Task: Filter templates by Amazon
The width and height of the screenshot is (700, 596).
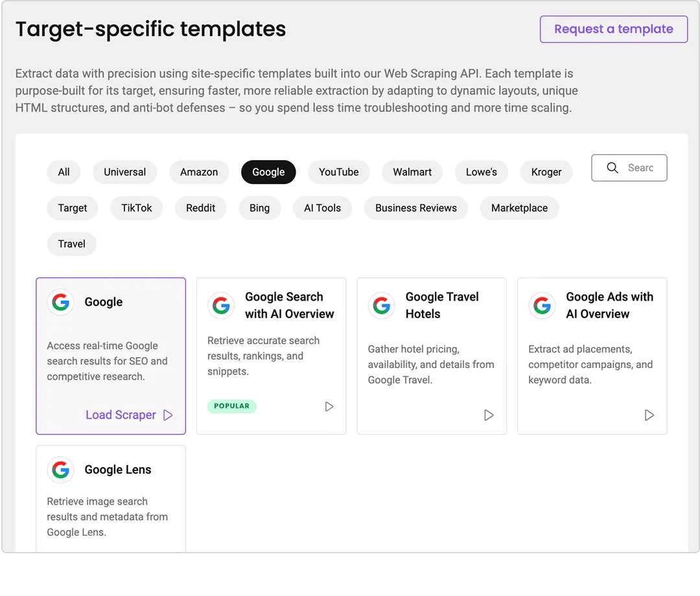Action: click(199, 172)
